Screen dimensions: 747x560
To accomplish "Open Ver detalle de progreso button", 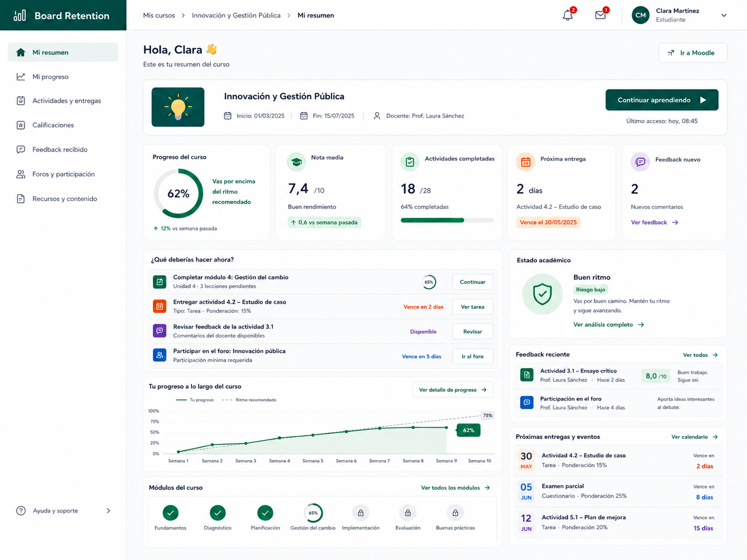I will 453,390.
